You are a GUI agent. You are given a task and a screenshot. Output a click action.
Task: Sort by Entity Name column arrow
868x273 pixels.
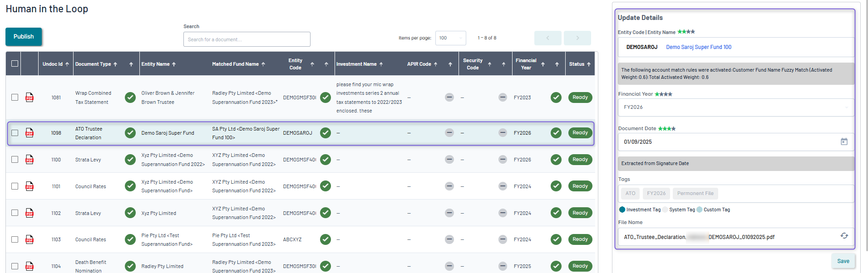click(x=174, y=64)
